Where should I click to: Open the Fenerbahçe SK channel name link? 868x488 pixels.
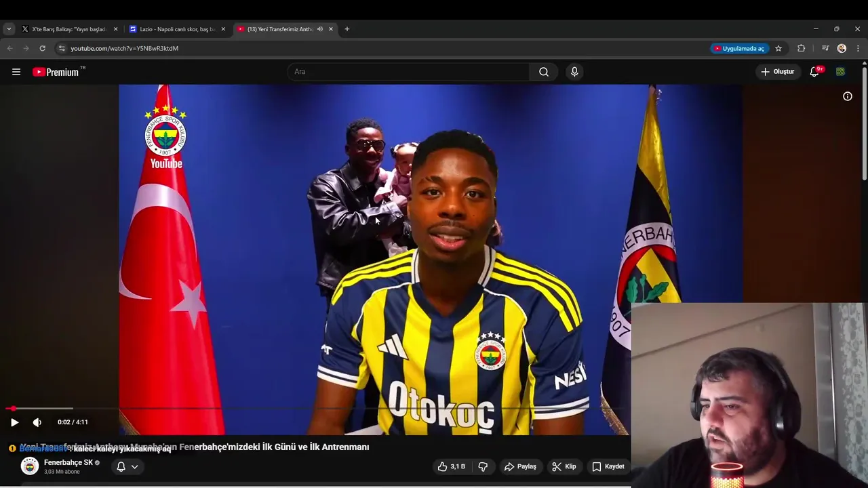68,463
